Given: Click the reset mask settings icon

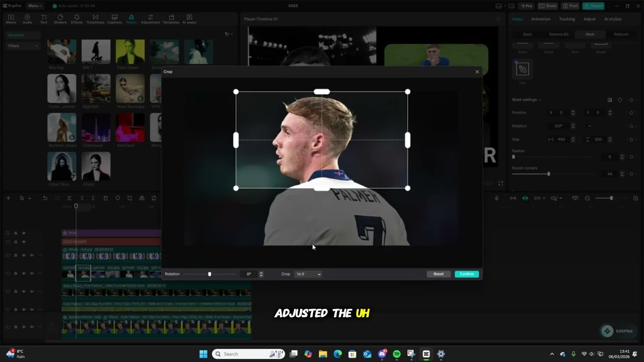Looking at the screenshot, I should point(620,100).
